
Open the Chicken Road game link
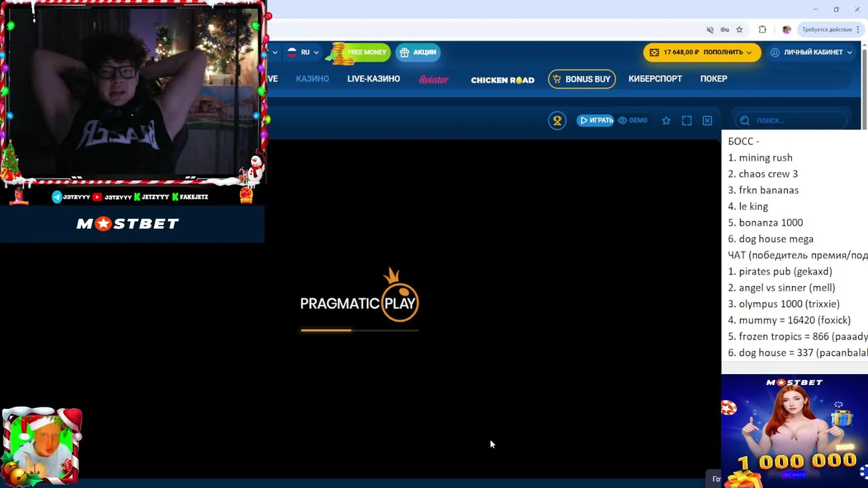tap(502, 79)
